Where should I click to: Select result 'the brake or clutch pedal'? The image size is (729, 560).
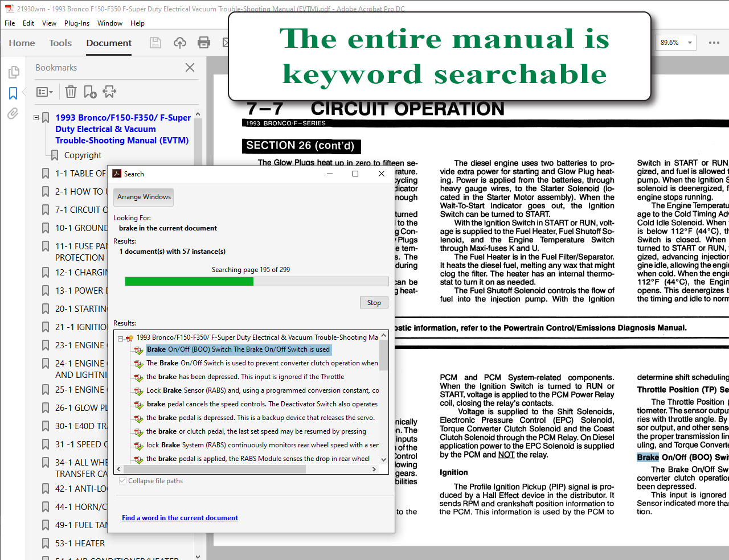256,431
